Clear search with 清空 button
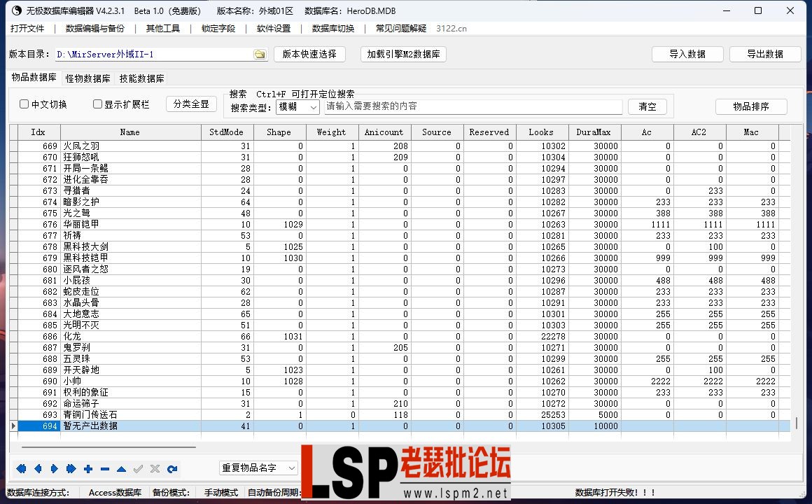Image resolution: width=812 pixels, height=504 pixels. click(x=647, y=106)
